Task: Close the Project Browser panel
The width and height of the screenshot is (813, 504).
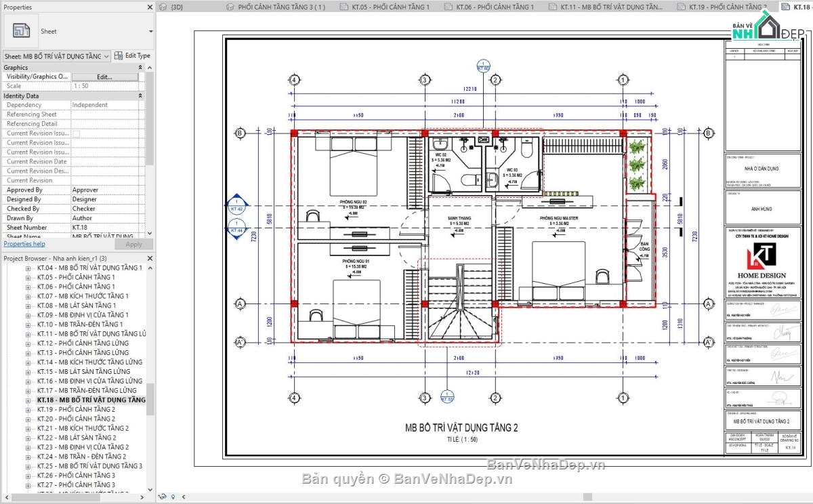Action: coord(150,258)
